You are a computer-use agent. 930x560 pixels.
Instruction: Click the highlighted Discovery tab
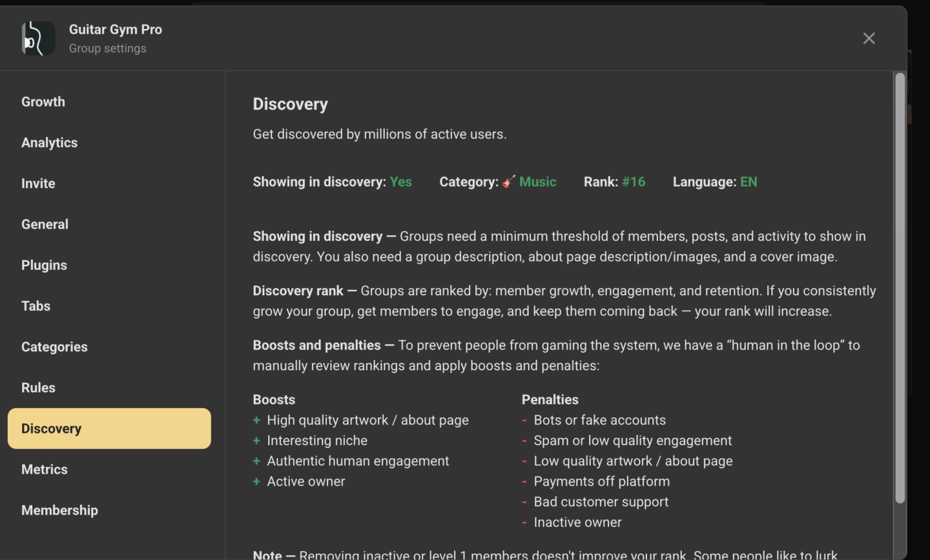click(109, 428)
